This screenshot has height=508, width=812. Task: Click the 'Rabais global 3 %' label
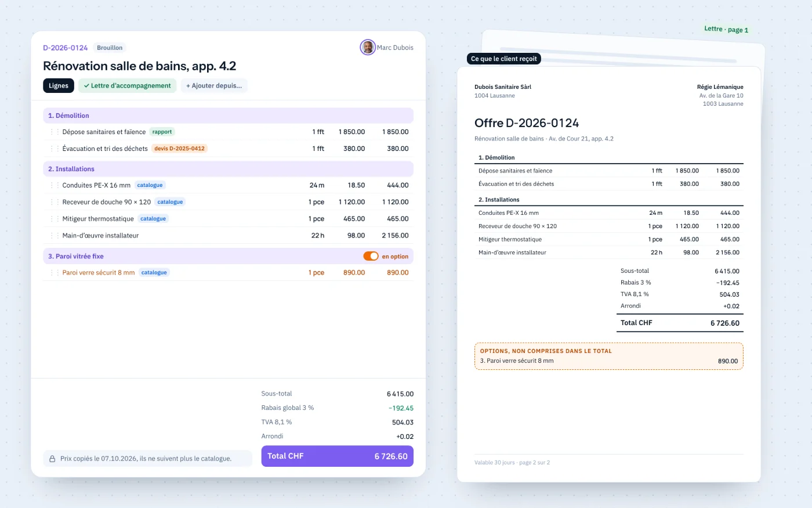(x=288, y=408)
